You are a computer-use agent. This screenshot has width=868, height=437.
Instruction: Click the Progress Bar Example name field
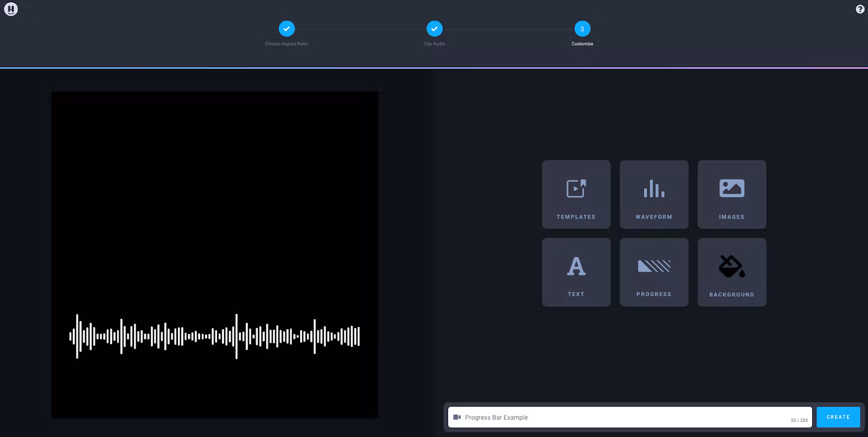630,417
